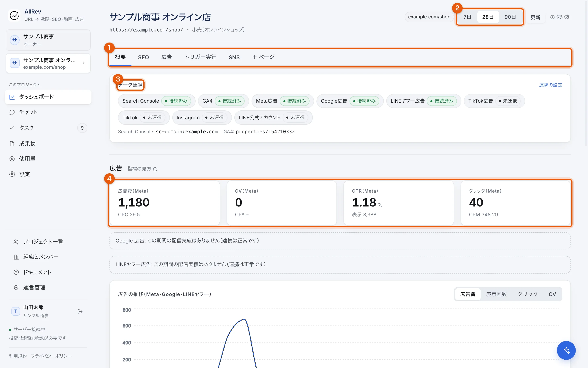Image resolution: width=588 pixels, height=368 pixels.
Task: Open 組織とメンバー page
Action: (48, 257)
